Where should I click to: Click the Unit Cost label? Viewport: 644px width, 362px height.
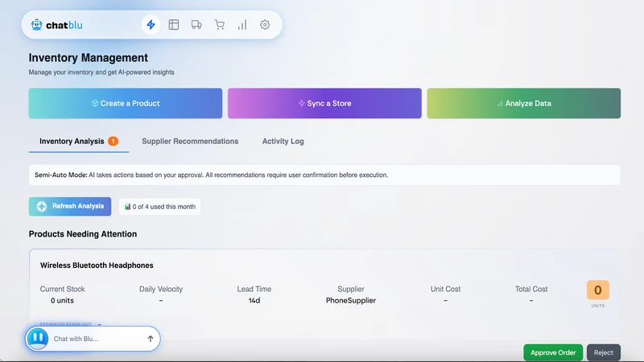tap(445, 289)
